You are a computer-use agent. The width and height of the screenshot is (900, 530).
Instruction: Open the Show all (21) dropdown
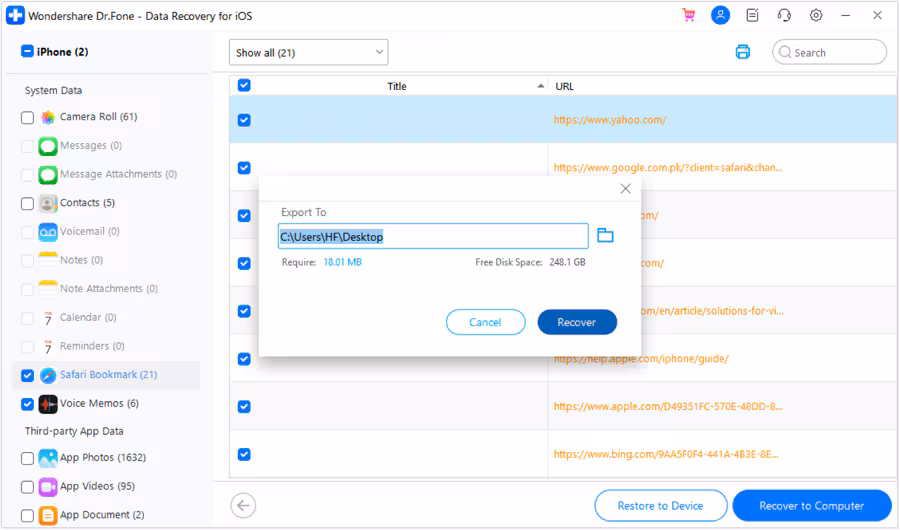(x=309, y=52)
